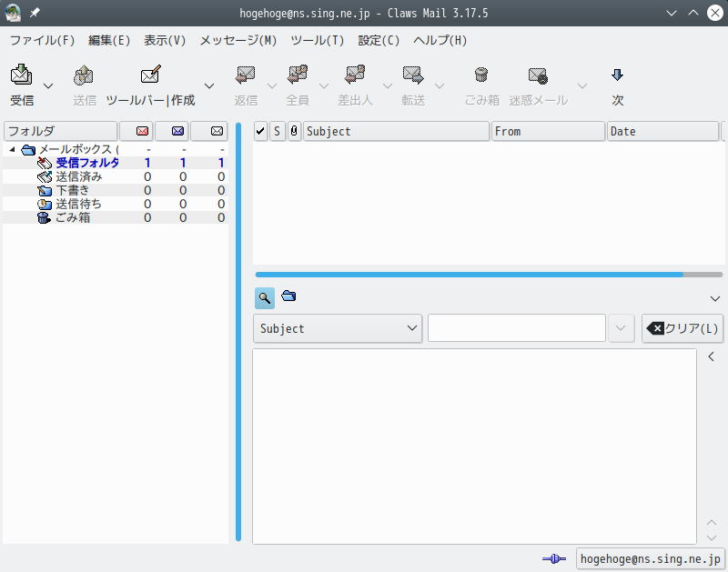Open dropdown arrow next to 受信

pyautogui.click(x=48, y=85)
